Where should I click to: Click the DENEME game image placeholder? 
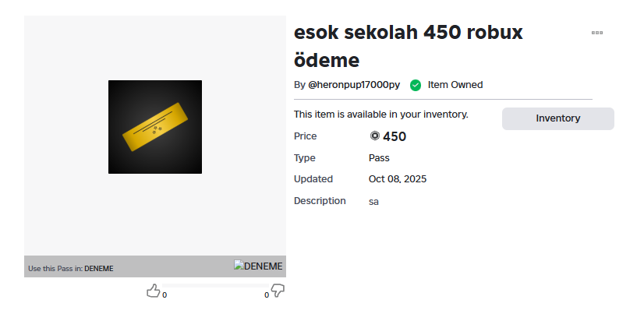click(x=259, y=266)
